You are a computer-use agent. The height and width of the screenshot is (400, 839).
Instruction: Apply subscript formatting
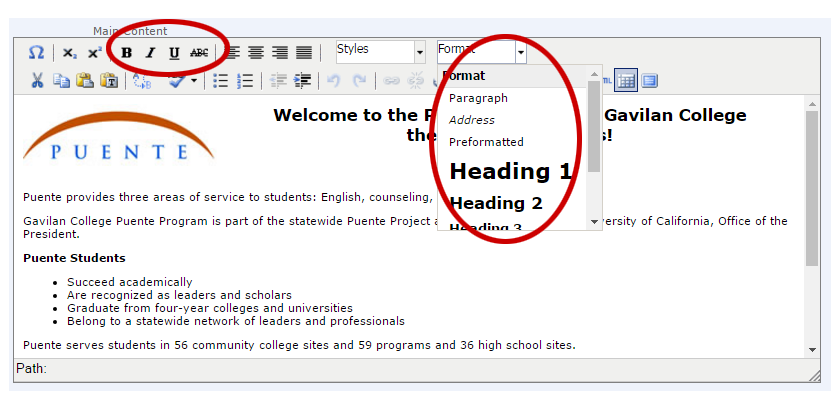(69, 53)
